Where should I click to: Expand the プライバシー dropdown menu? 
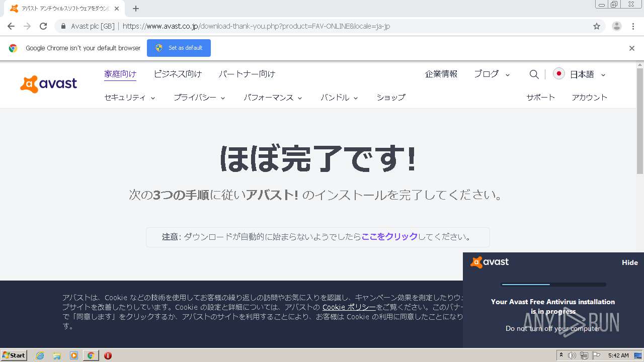199,98
